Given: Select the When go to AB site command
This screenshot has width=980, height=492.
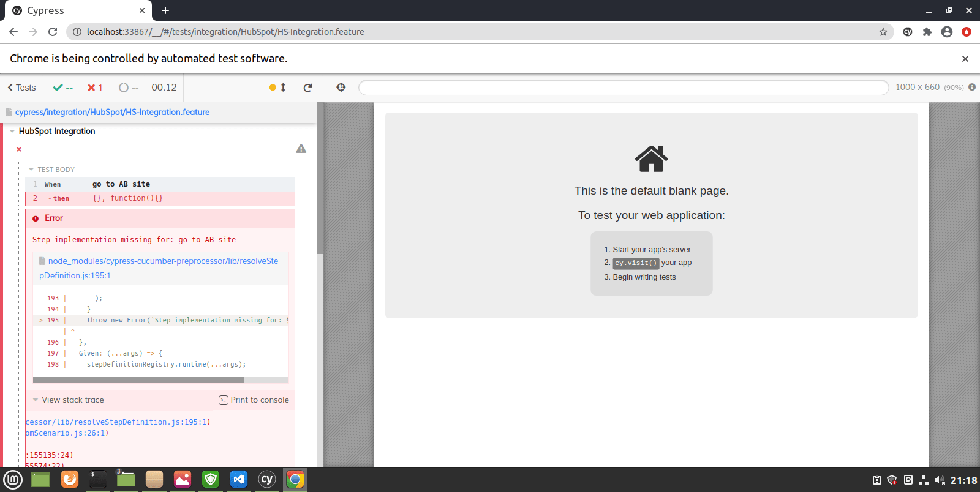Looking at the screenshot, I should [160, 184].
